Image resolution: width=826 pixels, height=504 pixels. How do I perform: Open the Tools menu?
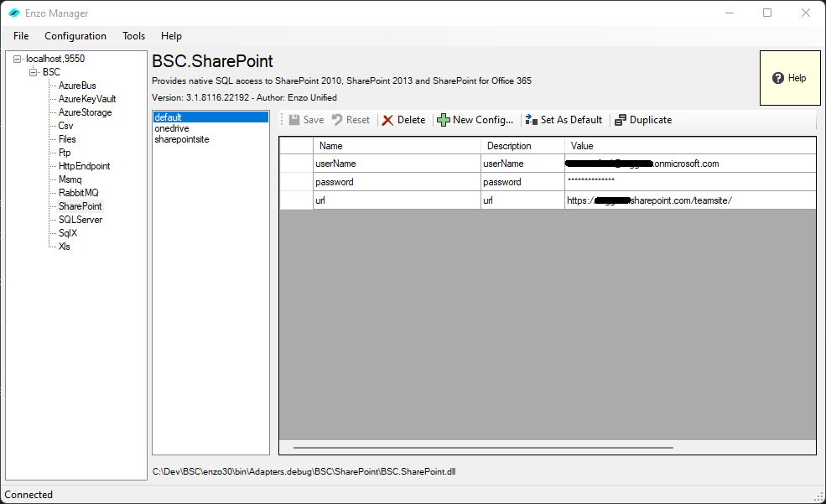[x=134, y=36]
